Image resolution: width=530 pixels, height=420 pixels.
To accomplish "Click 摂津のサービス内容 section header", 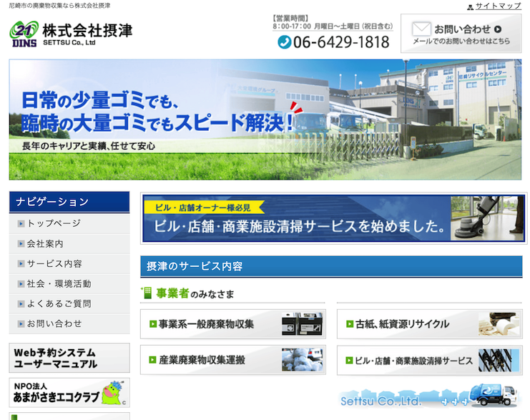I will pyautogui.click(x=331, y=266).
